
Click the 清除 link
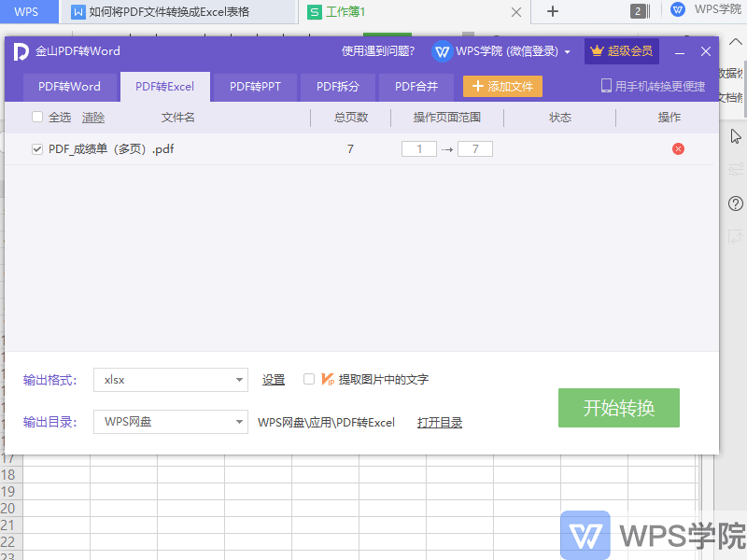point(93,118)
